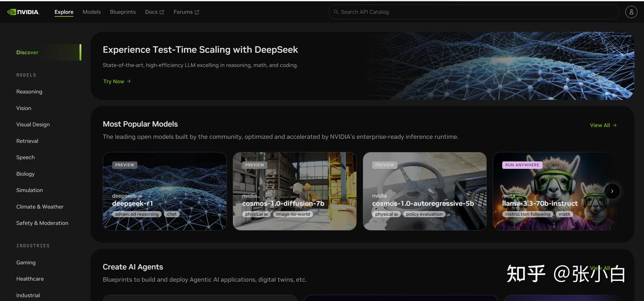Open Visual Design category
Image resolution: width=644 pixels, height=301 pixels.
coord(33,125)
